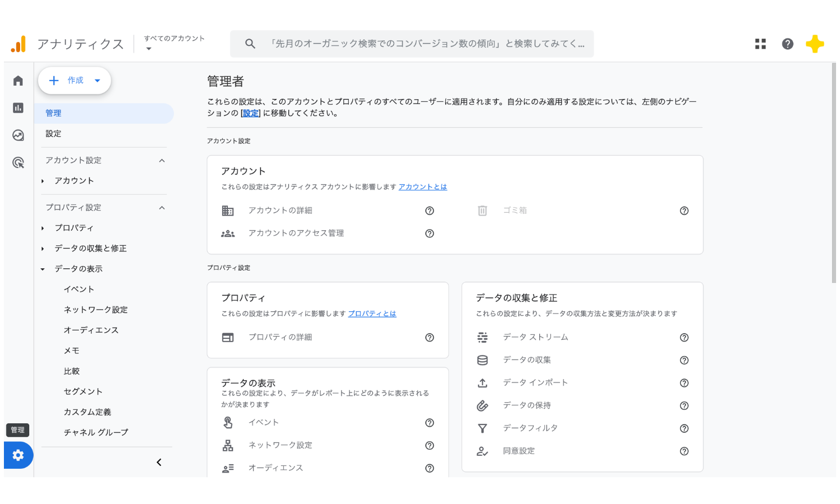Follow the [設定] link in description

click(251, 113)
